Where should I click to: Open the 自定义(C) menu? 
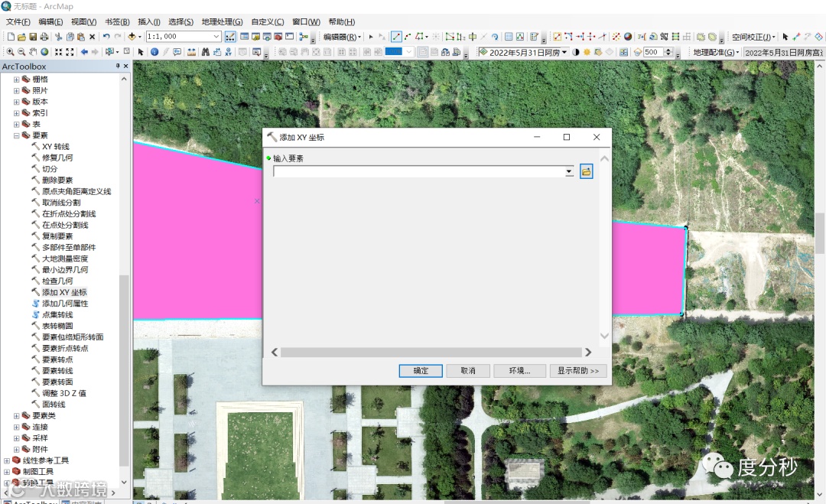tap(268, 21)
